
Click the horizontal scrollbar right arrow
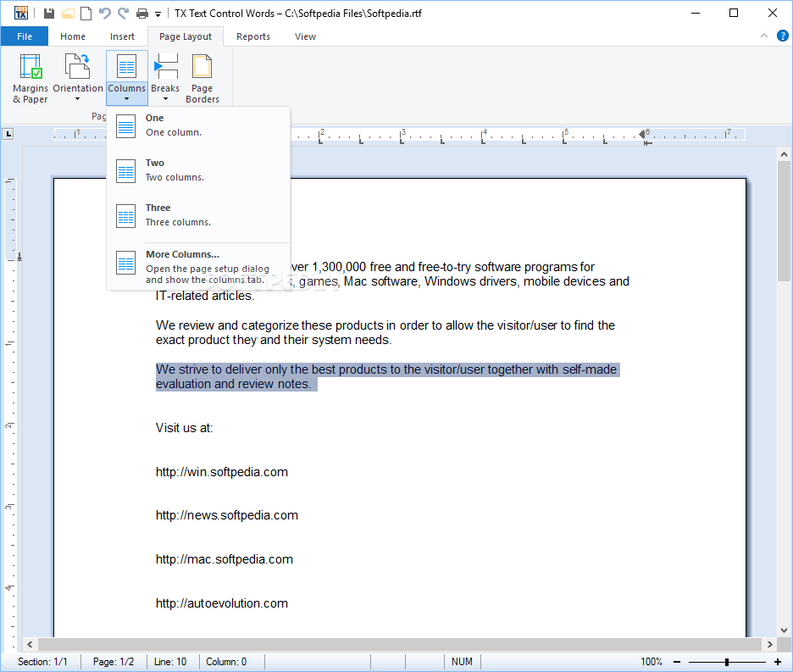(770, 644)
